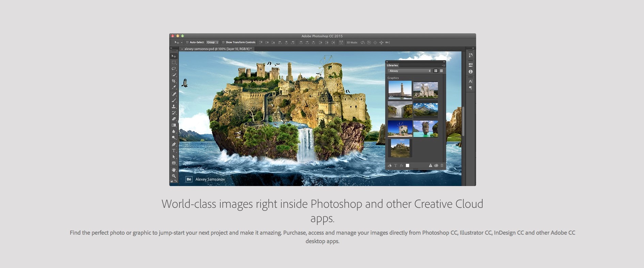Click 3D Mode rotate object icon
This screenshot has height=268, width=644.
(363, 43)
